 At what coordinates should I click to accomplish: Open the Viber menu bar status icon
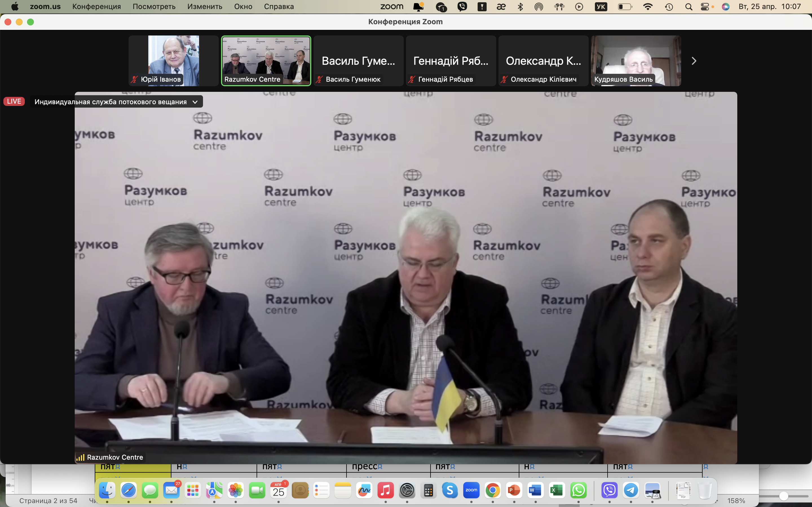pyautogui.click(x=462, y=7)
